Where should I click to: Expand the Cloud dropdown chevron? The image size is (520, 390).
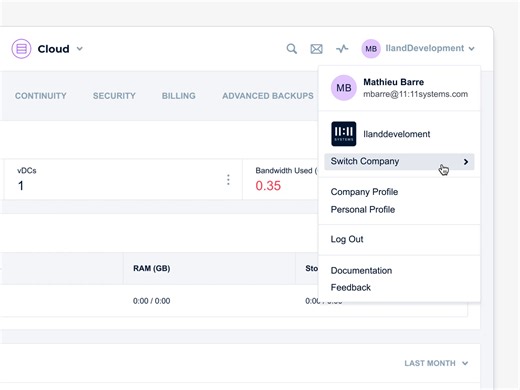(x=80, y=49)
